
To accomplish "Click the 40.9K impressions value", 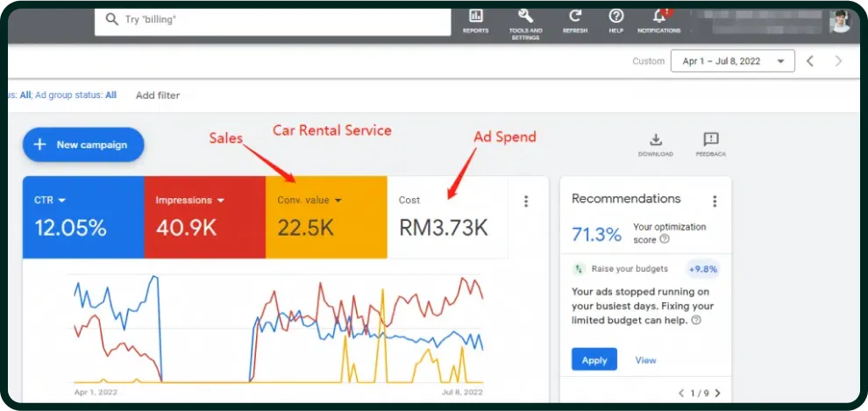I will click(186, 227).
